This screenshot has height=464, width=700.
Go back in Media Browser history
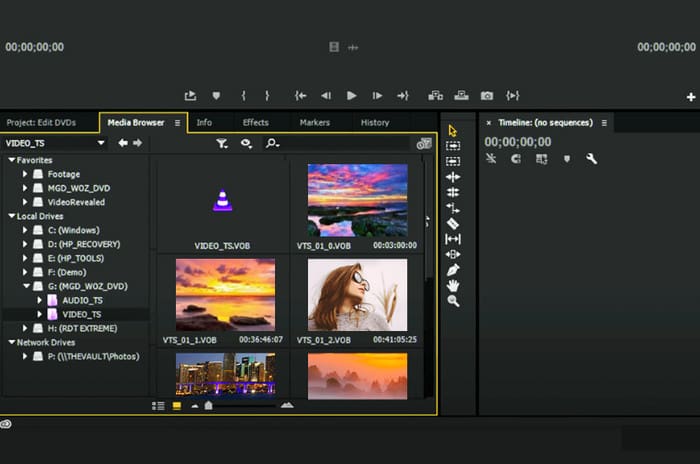point(123,143)
